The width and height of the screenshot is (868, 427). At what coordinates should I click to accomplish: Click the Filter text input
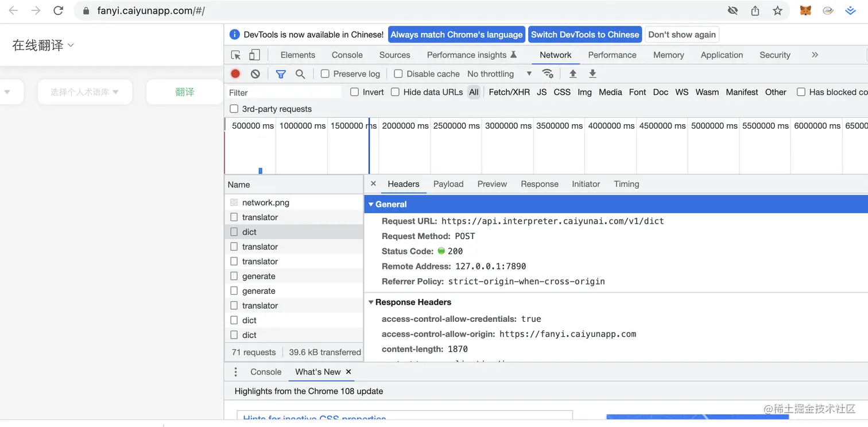[284, 93]
